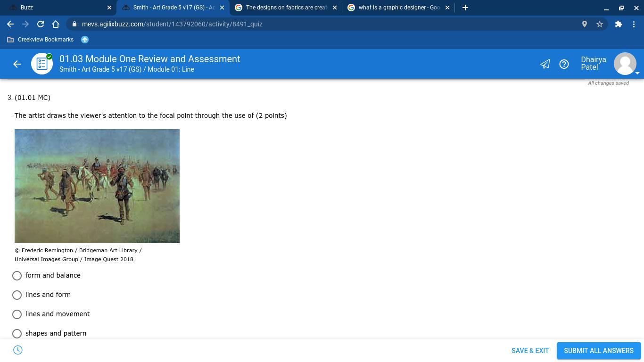Click the Frederic Remington painting image
Image resolution: width=644 pixels, height=362 pixels.
97,186
